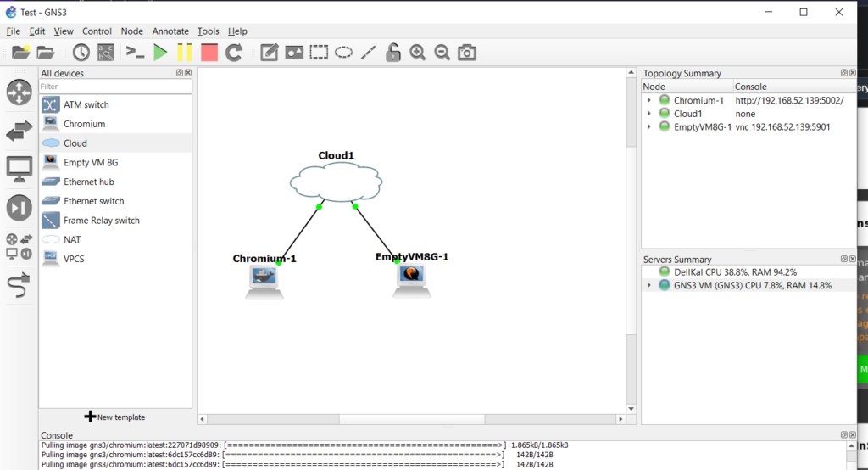Click the New template button

(x=115, y=417)
